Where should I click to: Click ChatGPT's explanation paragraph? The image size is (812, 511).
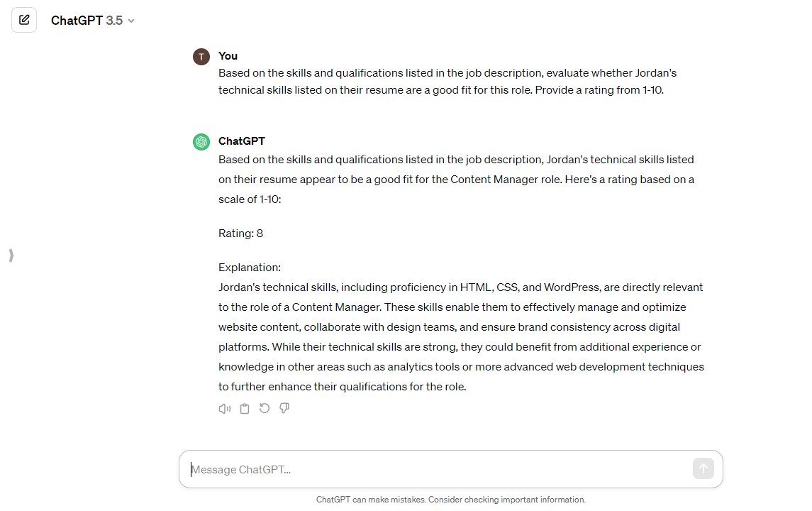point(460,336)
